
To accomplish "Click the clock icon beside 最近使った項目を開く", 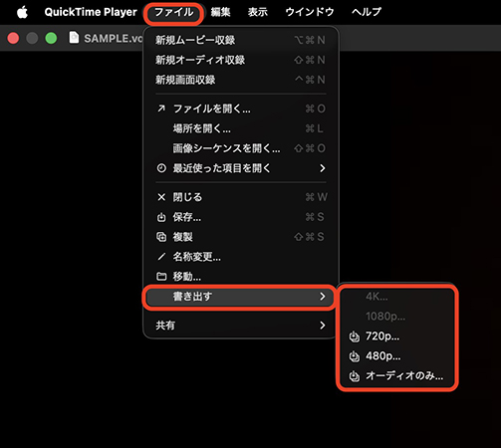I will [x=161, y=168].
